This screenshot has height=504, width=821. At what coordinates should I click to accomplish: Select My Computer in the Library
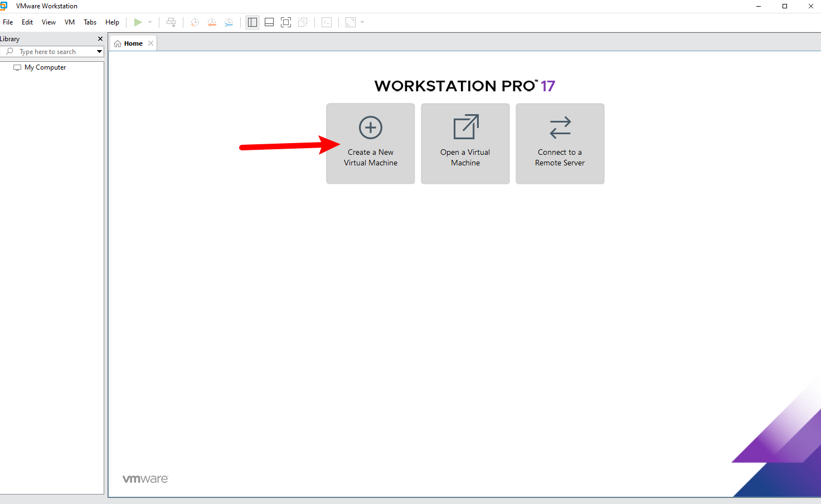40,67
